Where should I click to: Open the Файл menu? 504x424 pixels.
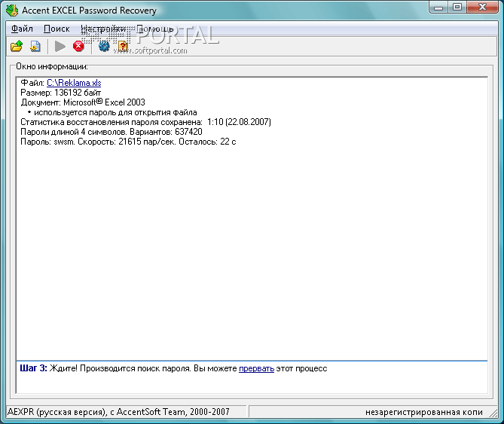pyautogui.click(x=22, y=29)
